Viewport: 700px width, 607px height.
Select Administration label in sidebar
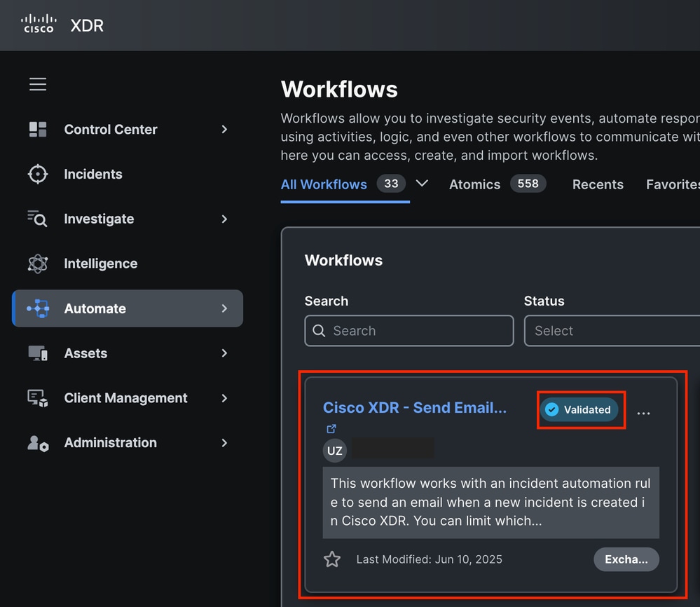110,442
